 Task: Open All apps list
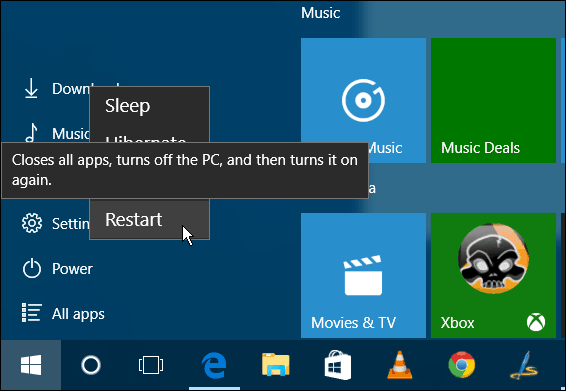point(63,313)
